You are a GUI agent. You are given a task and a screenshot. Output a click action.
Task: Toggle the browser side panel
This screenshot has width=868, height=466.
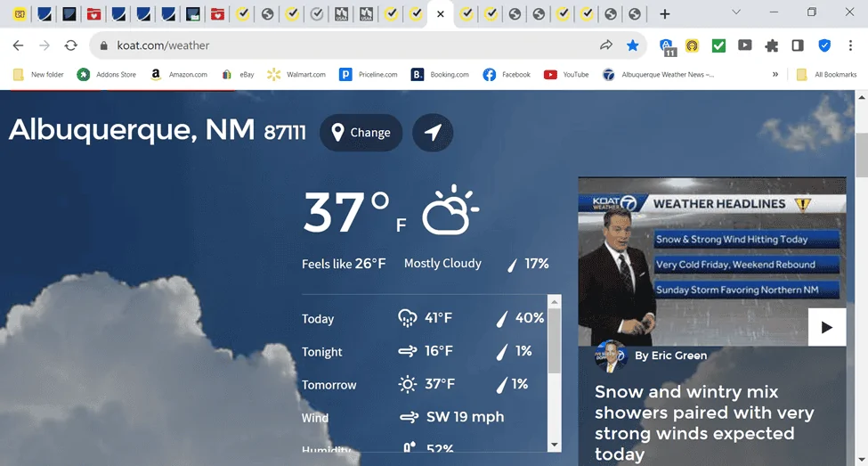pos(798,45)
